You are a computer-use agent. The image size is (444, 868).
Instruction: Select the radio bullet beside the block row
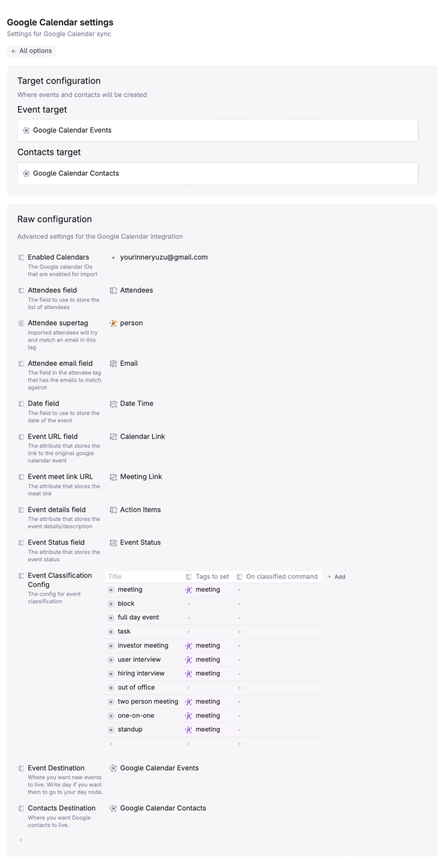(x=111, y=603)
